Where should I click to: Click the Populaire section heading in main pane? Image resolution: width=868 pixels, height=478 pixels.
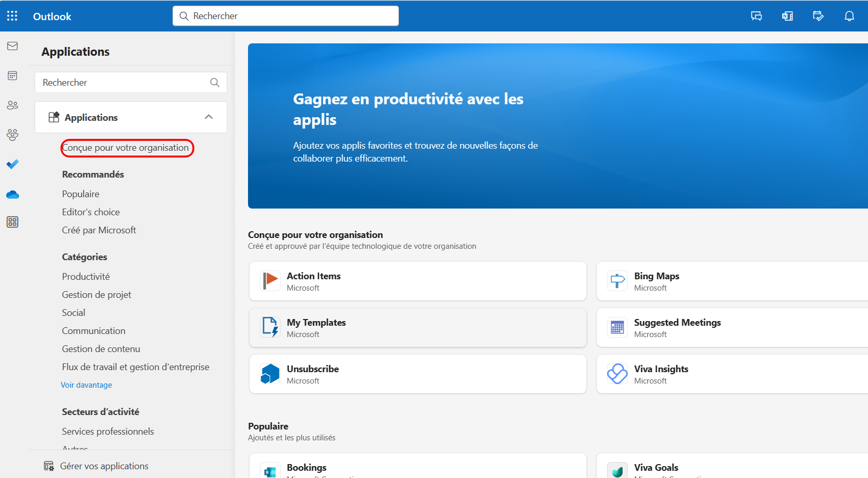click(268, 426)
